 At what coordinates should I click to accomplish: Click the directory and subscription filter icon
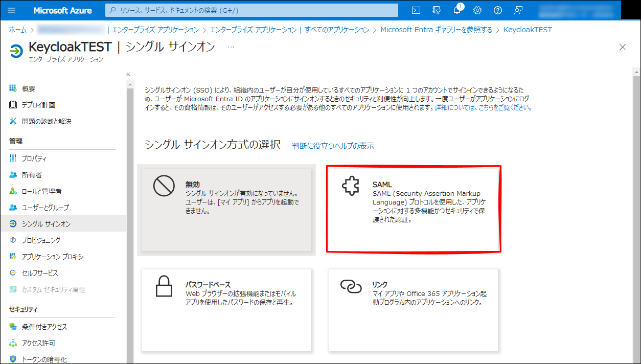437,10
